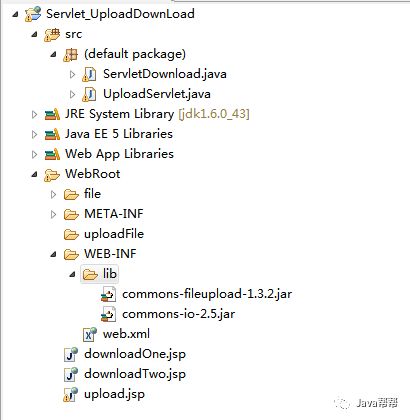Select JRE System Library [jdk1.6.0_43] label
410x420 pixels.
(157, 114)
